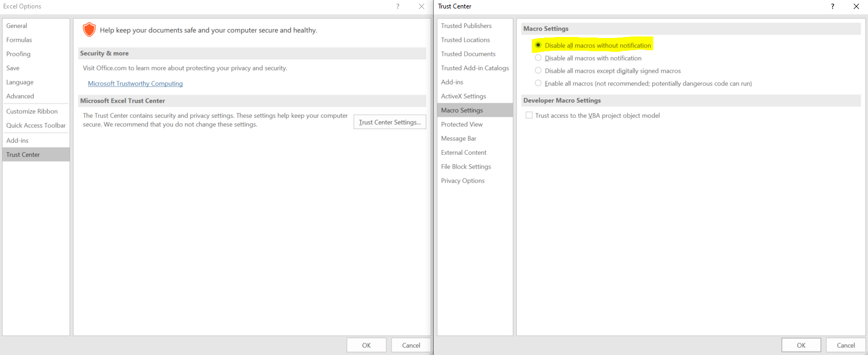The width and height of the screenshot is (868, 355).
Task: Open the Trusted Locations category
Action: [465, 40]
